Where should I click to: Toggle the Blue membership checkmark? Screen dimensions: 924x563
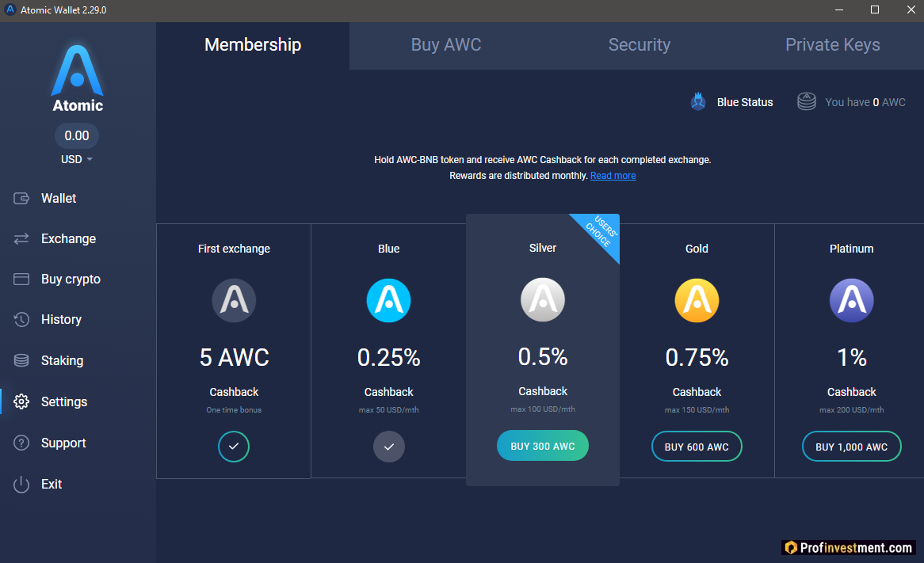coord(388,447)
